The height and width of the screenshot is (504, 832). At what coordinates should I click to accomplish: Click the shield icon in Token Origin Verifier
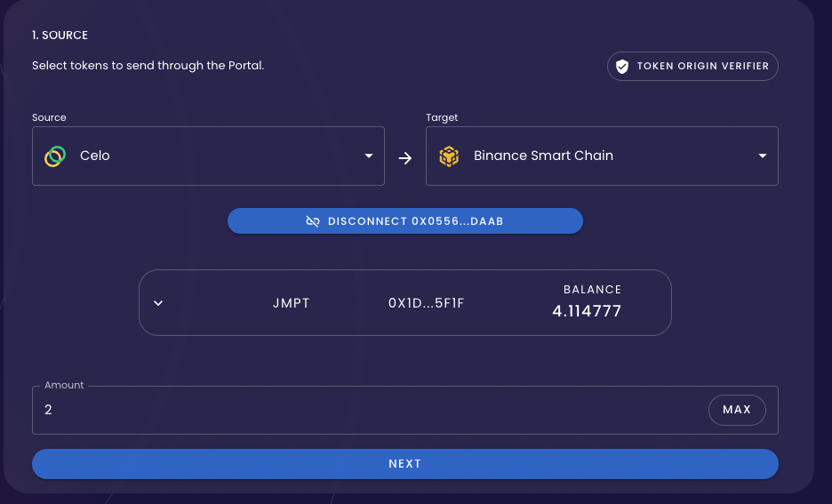click(622, 67)
